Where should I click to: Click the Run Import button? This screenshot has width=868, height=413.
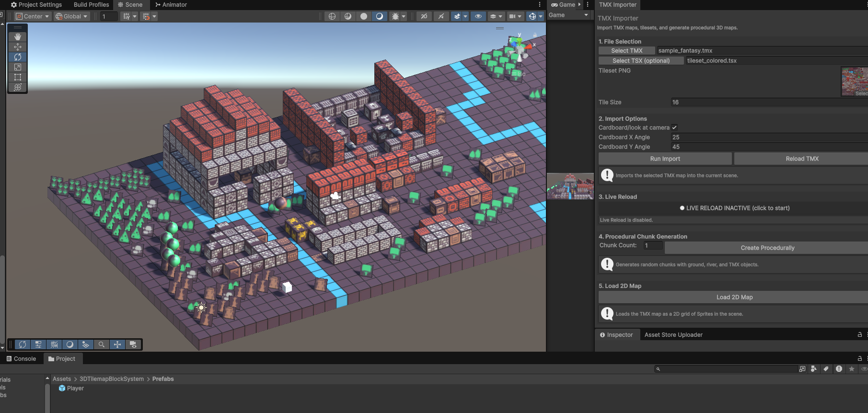point(665,159)
